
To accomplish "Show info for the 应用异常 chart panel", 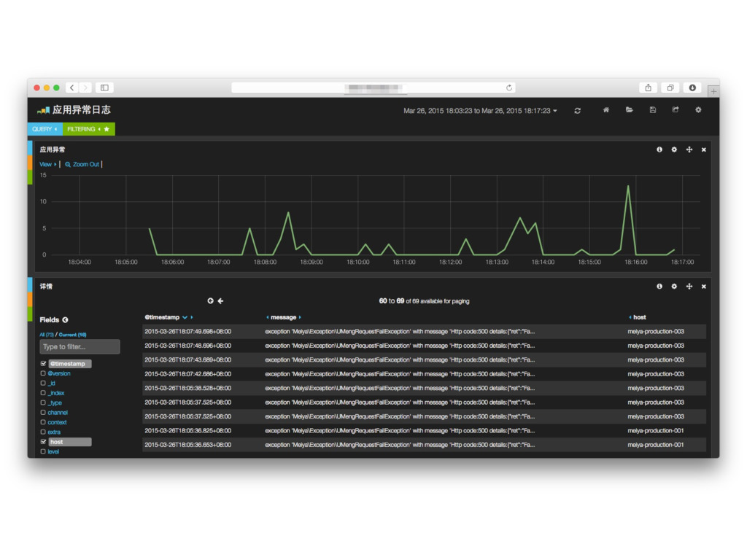I will pos(659,149).
